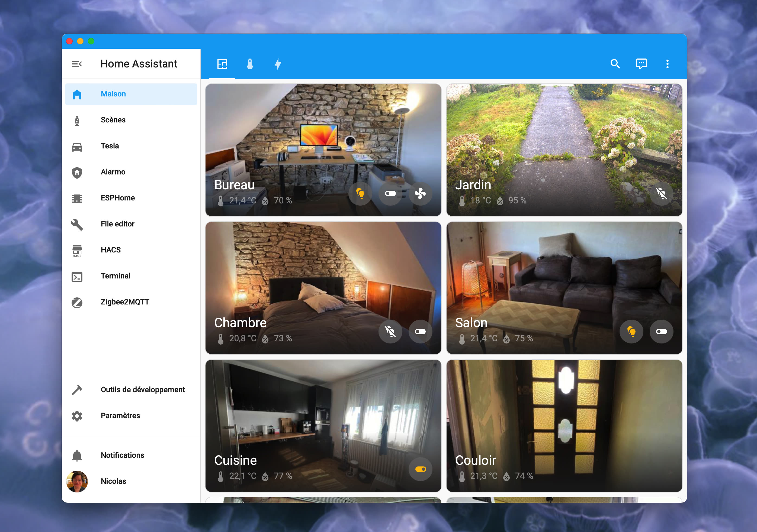Open the three-dot overflow menu

point(667,64)
